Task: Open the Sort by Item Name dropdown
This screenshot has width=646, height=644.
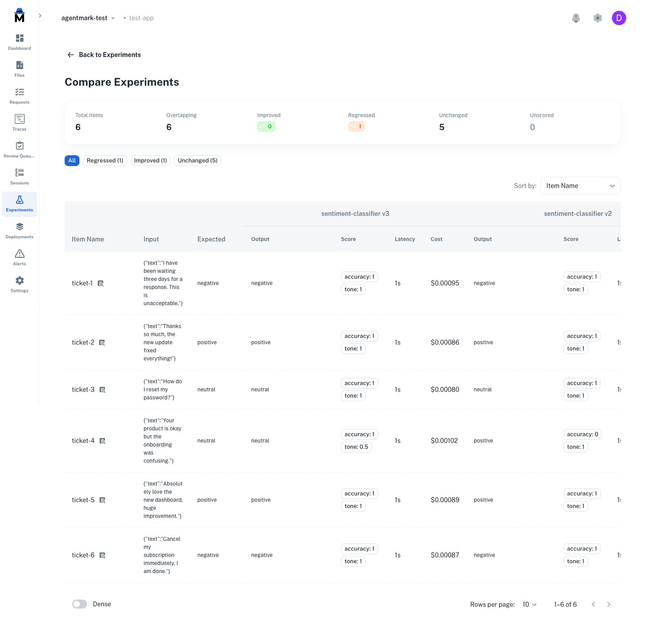Action: pos(580,186)
